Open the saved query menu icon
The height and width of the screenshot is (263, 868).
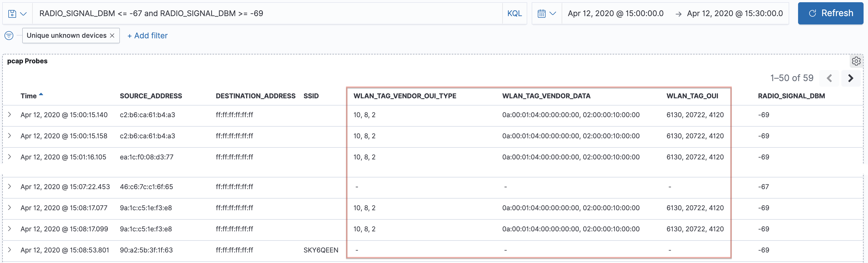17,14
